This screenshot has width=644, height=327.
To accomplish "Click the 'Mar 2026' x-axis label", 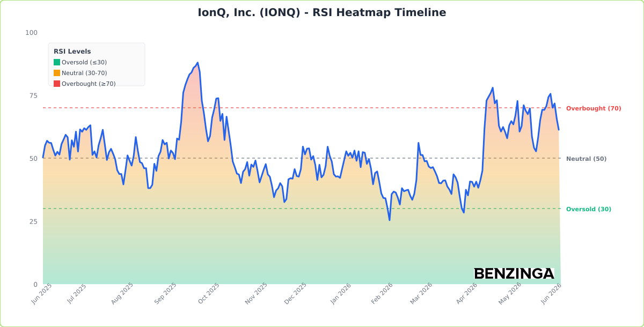I will [x=421, y=294].
